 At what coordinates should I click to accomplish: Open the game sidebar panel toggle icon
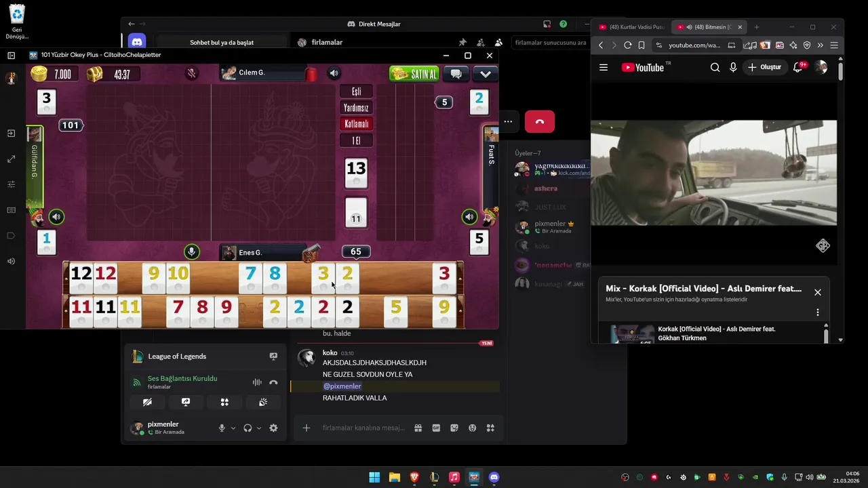tap(11, 56)
